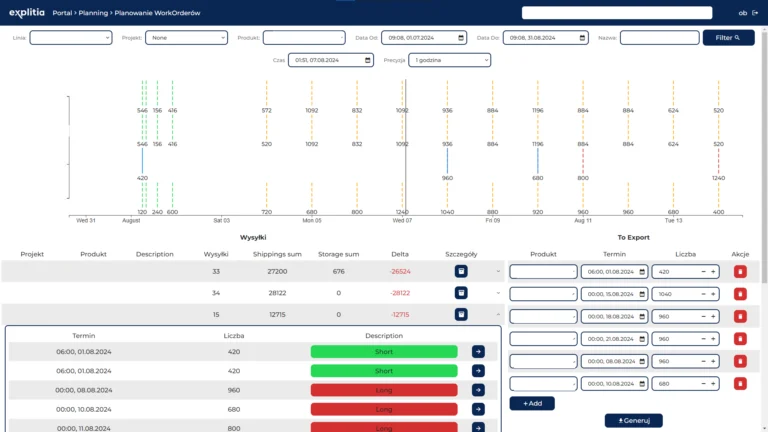This screenshot has height=432, width=768.
Task: Delete export row with quantity 680
Action: [x=740, y=384]
